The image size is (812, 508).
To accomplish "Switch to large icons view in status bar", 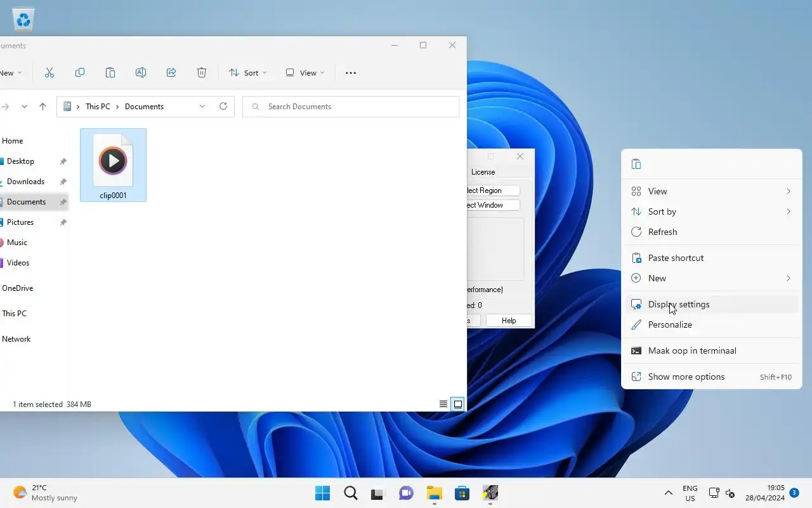I will coord(457,404).
